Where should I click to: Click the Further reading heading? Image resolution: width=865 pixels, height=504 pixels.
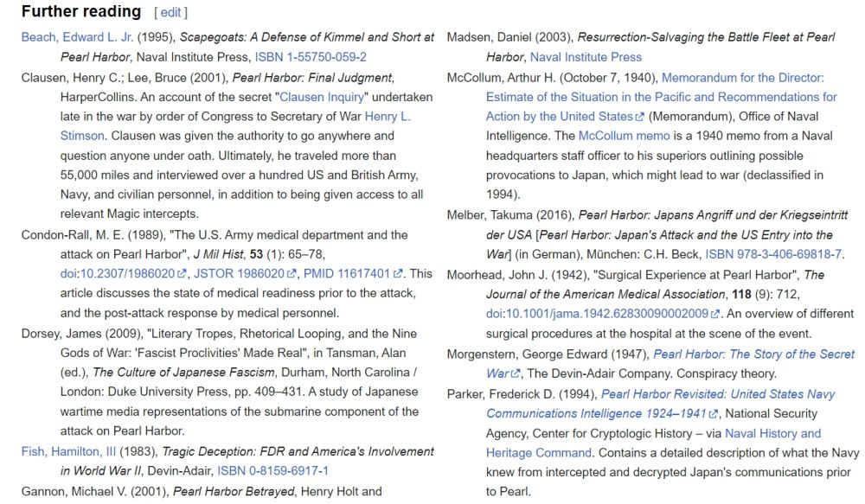coord(81,11)
